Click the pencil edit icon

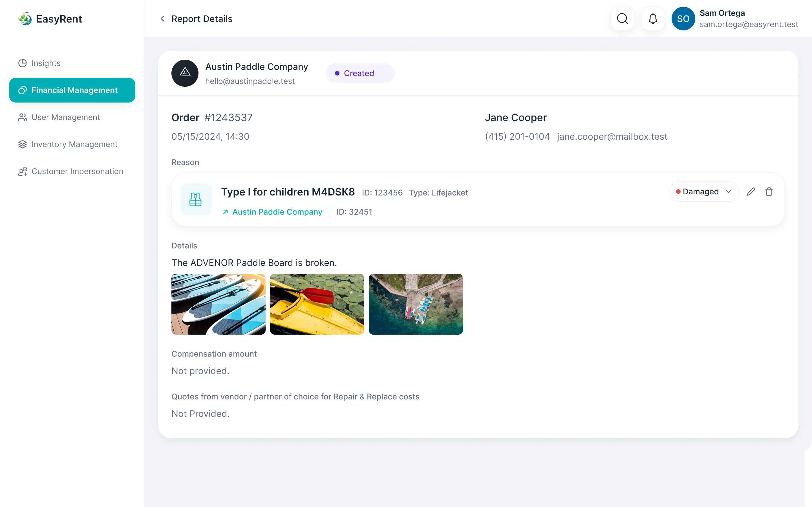pyautogui.click(x=751, y=192)
